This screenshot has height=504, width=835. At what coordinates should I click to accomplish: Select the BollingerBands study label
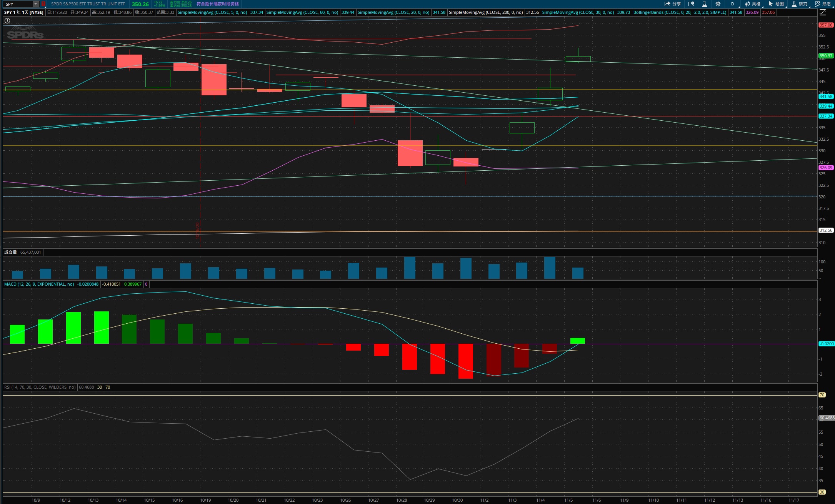(680, 12)
